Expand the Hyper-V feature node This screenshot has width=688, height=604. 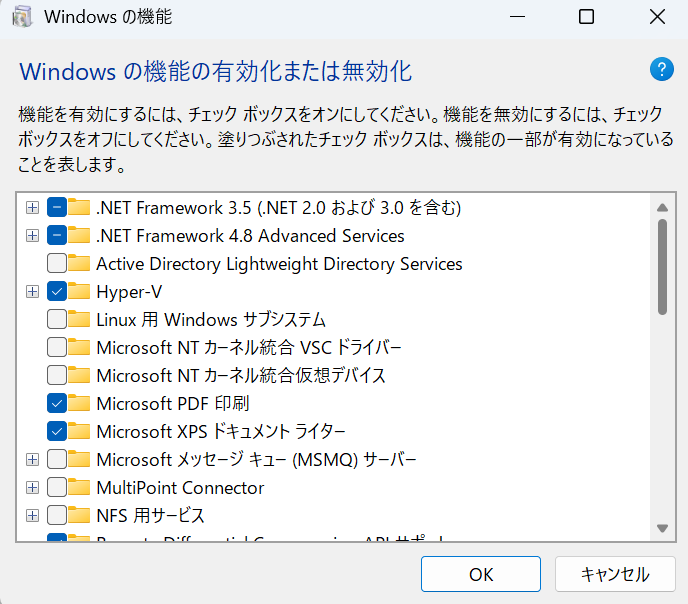pos(32,292)
